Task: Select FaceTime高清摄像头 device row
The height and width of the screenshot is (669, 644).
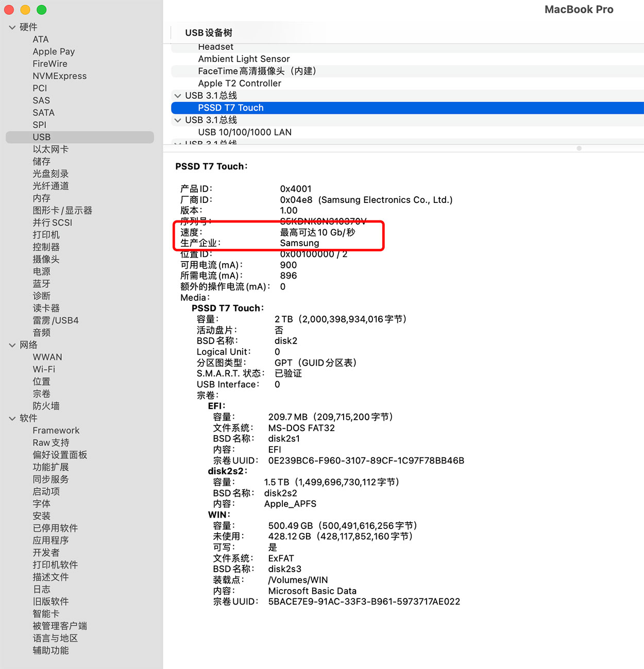Action: (x=407, y=71)
